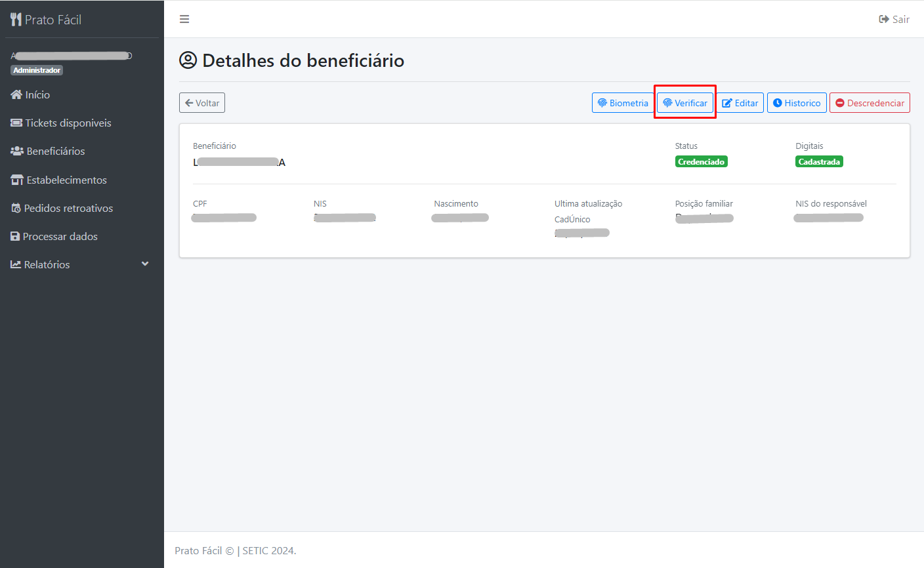Screen dimensions: 924x568
Task: Go to Estabelecimentos page
Action: (66, 180)
